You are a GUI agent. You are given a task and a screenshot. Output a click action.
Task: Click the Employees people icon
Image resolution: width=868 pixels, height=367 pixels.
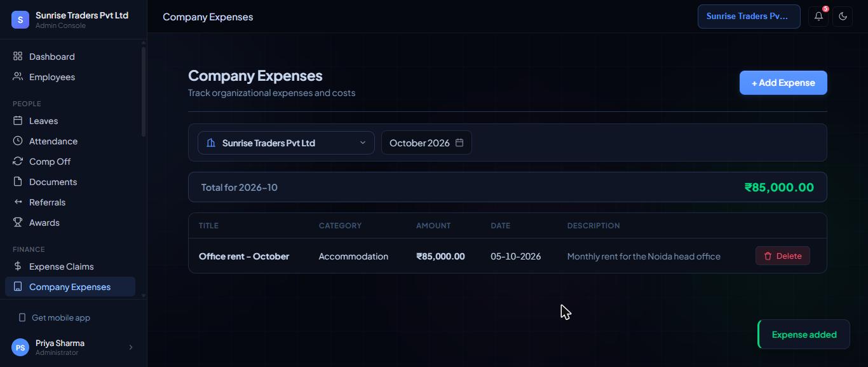pyautogui.click(x=18, y=77)
